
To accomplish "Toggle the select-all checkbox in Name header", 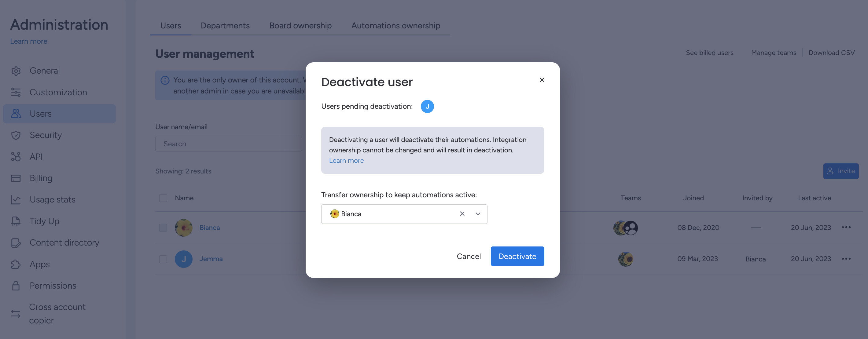I will coord(163,198).
